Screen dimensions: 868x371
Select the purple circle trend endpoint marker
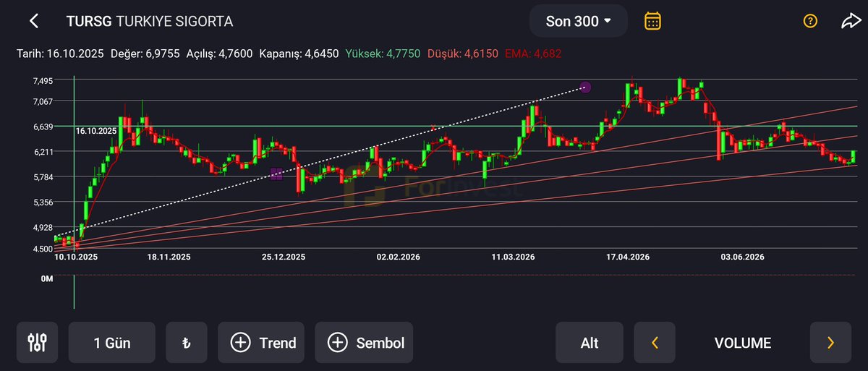586,87
